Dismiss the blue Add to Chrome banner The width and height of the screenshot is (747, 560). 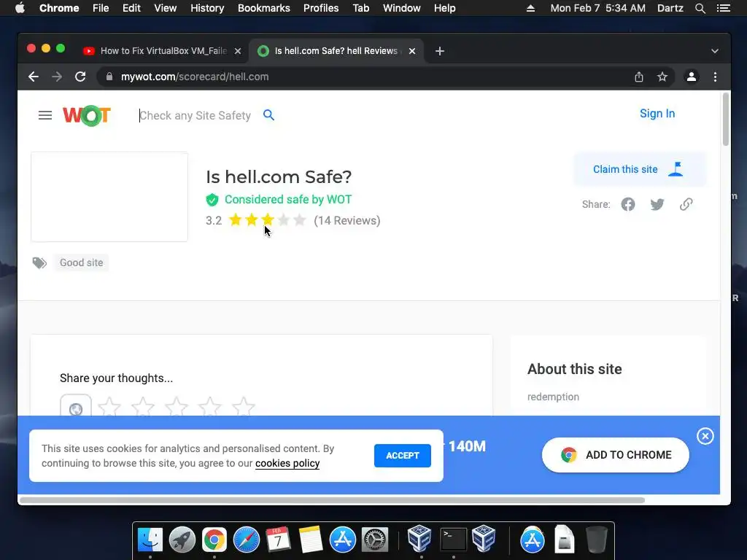click(705, 436)
